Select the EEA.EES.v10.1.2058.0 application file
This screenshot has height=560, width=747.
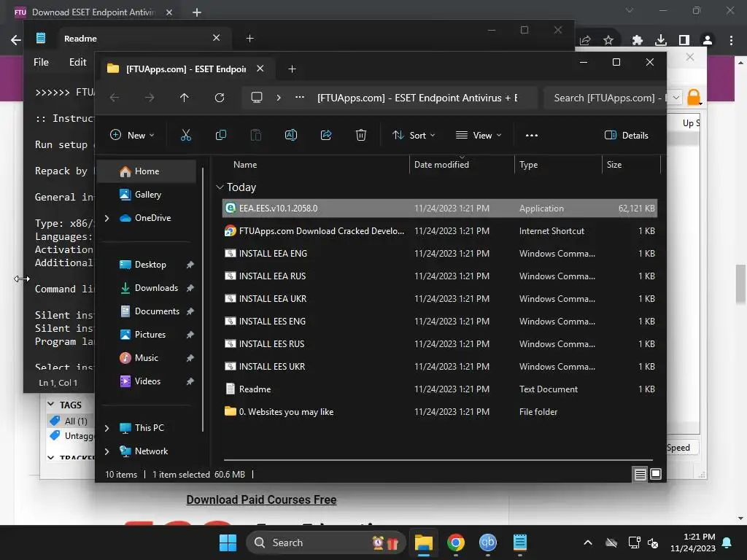[x=439, y=208]
